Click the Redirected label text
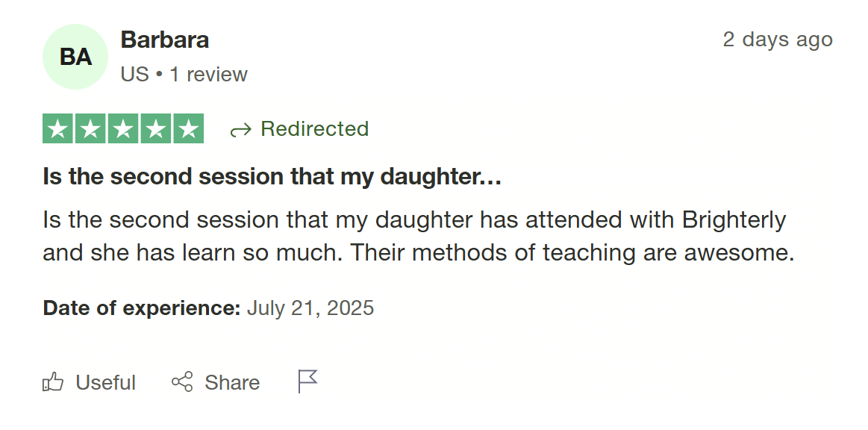 coord(313,129)
